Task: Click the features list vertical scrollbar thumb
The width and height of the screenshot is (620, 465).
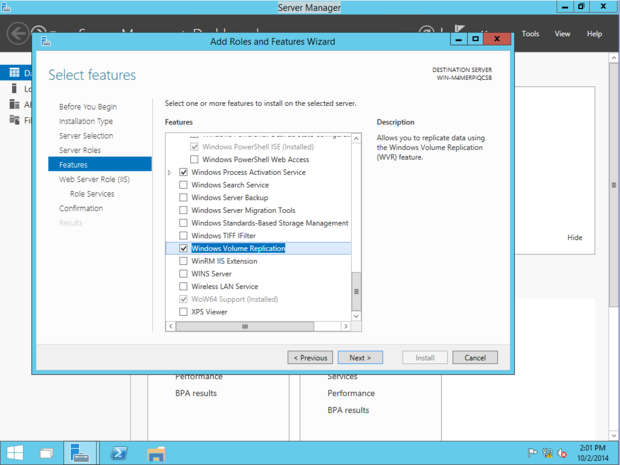Action: pyautogui.click(x=356, y=291)
